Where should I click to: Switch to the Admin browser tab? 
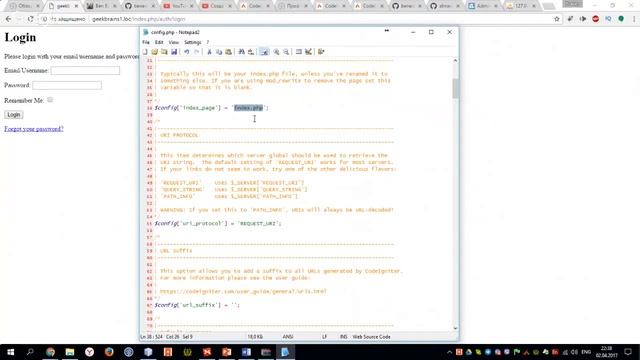tap(483, 6)
